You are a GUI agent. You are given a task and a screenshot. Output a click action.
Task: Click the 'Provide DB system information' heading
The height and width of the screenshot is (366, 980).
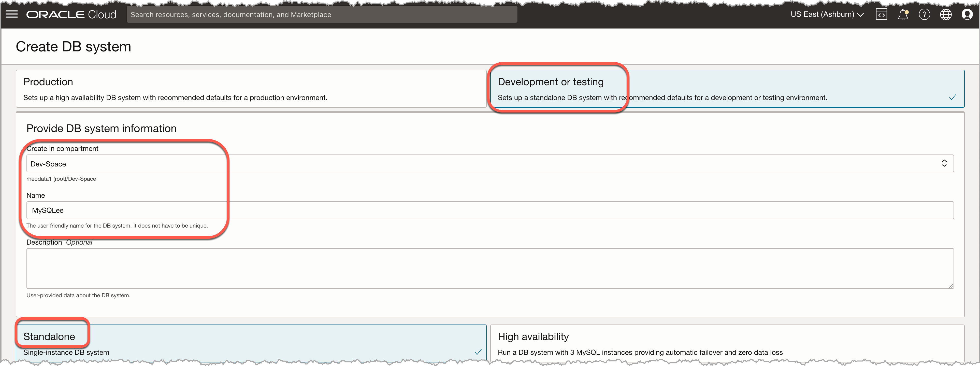[102, 129]
